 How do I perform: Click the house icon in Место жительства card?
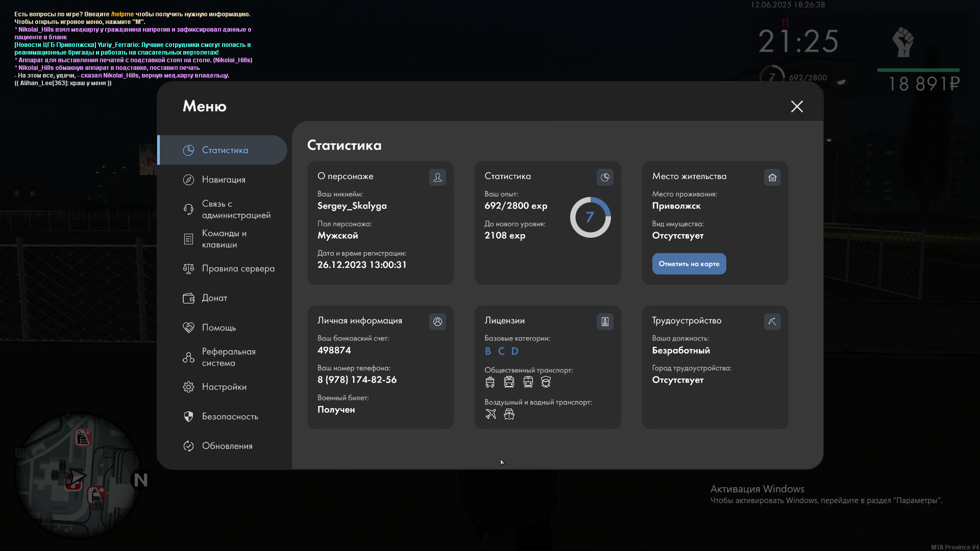click(772, 177)
